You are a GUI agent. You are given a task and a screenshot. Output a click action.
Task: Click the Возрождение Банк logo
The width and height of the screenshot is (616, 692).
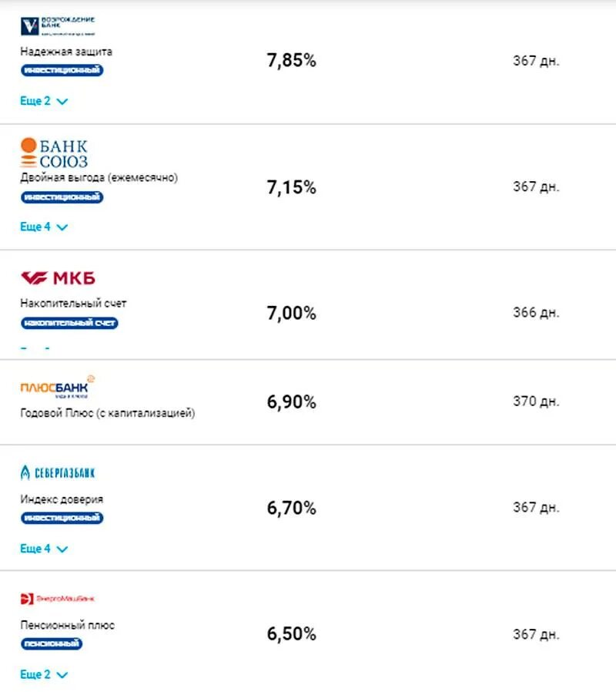pyautogui.click(x=58, y=26)
